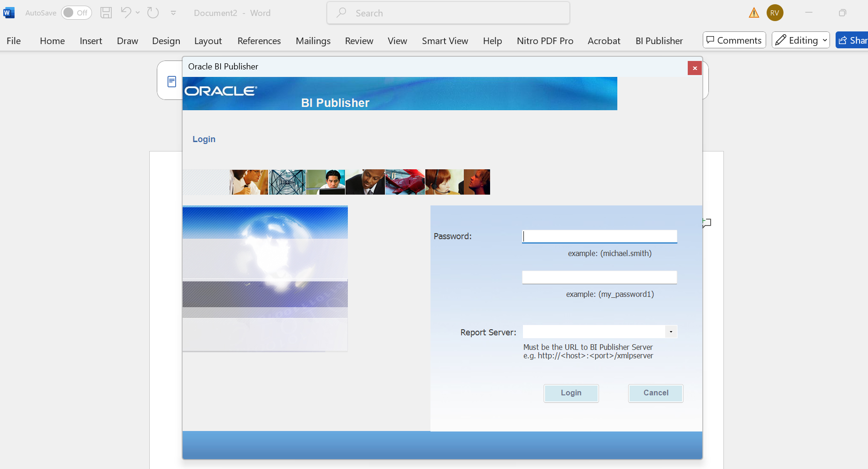Expand the Report Server dropdown arrow

[671, 332]
